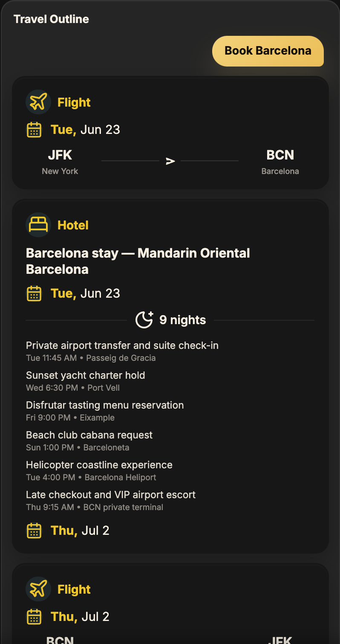
Task: Open the Private airport transfer and suite check-in item
Action: point(122,345)
